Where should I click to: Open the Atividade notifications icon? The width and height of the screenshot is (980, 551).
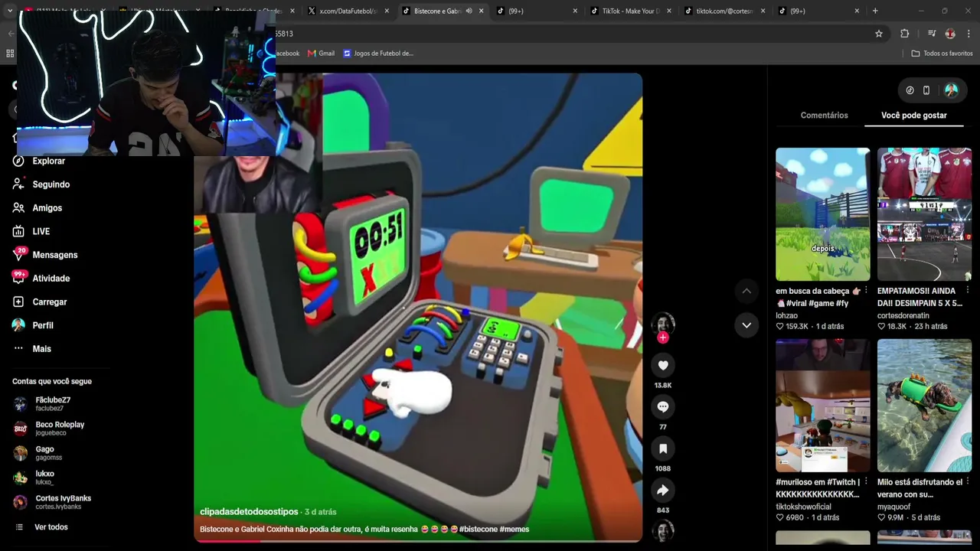coord(18,278)
